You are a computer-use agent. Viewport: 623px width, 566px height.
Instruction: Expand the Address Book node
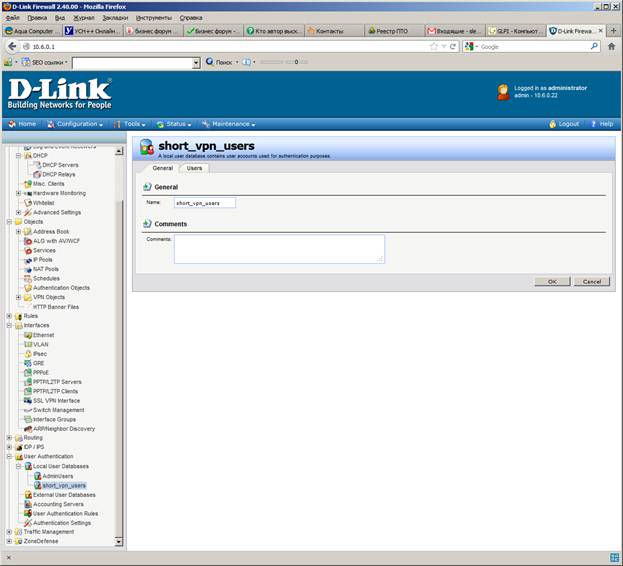click(x=18, y=232)
